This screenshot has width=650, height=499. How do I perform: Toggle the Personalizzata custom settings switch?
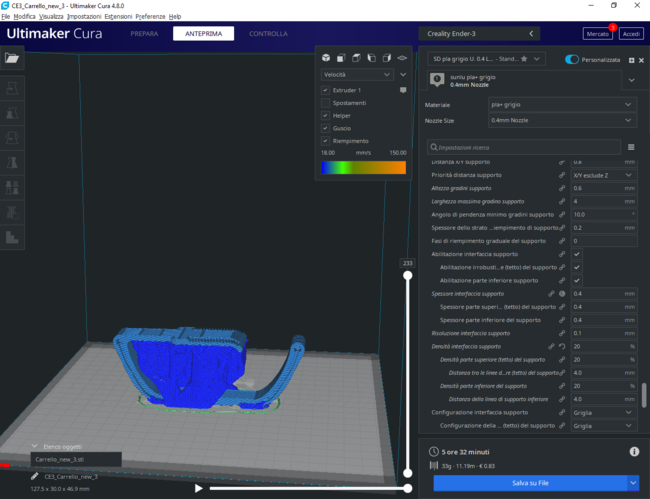pyautogui.click(x=572, y=60)
